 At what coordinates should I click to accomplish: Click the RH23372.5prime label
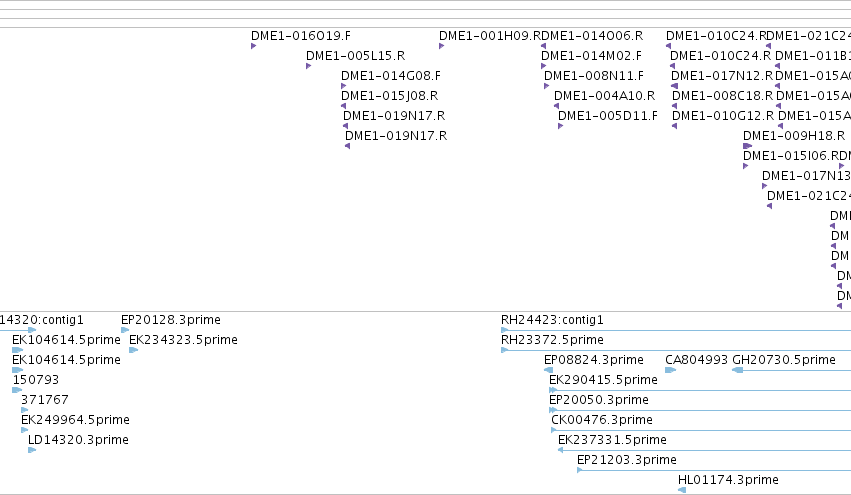(x=552, y=340)
